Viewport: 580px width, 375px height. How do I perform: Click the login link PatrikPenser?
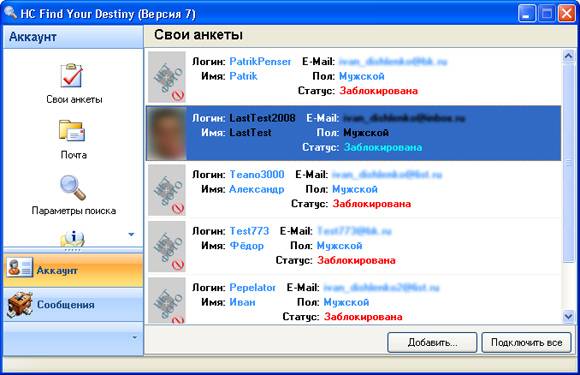point(260,61)
